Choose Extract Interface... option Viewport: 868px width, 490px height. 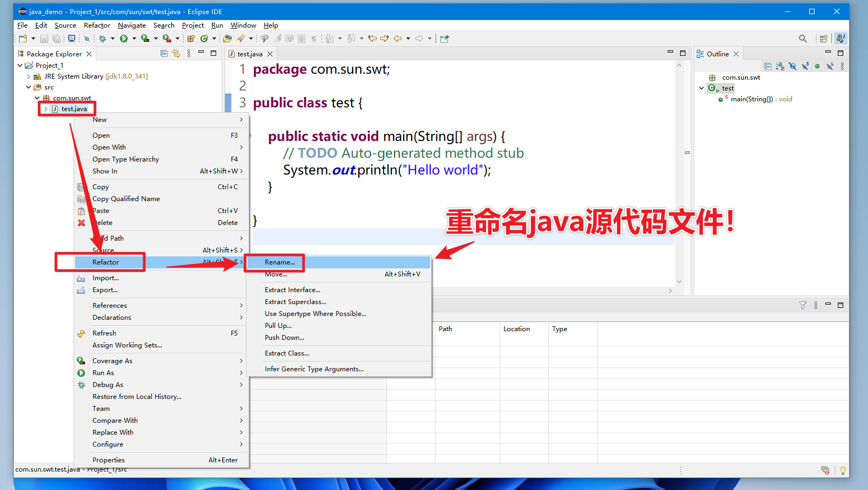click(338, 290)
